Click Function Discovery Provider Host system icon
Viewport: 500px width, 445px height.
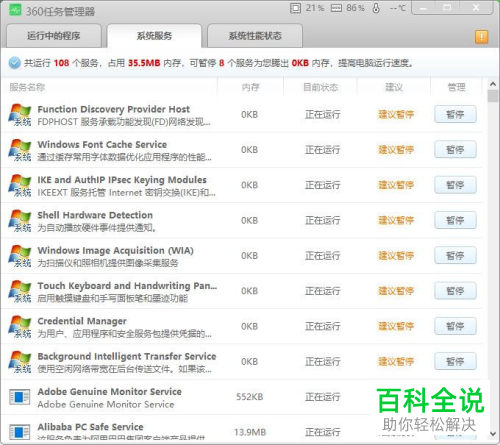coord(20,115)
